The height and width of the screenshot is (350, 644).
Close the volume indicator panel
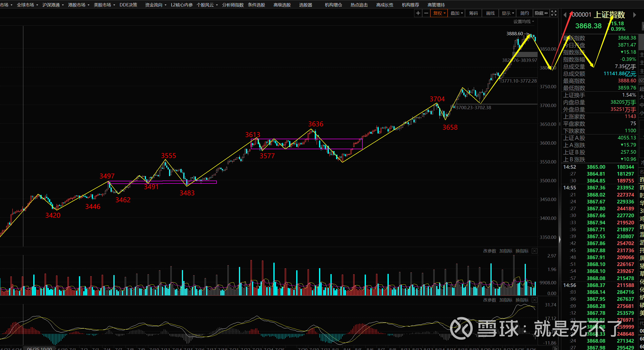click(x=534, y=251)
